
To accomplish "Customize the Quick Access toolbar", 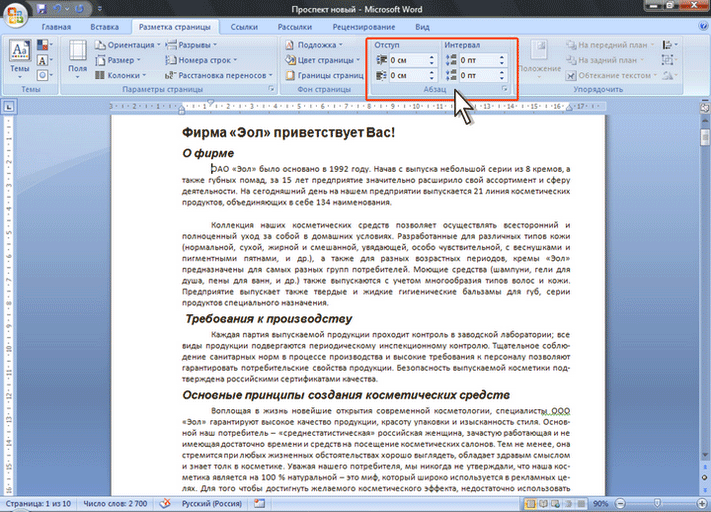I will coord(100,9).
